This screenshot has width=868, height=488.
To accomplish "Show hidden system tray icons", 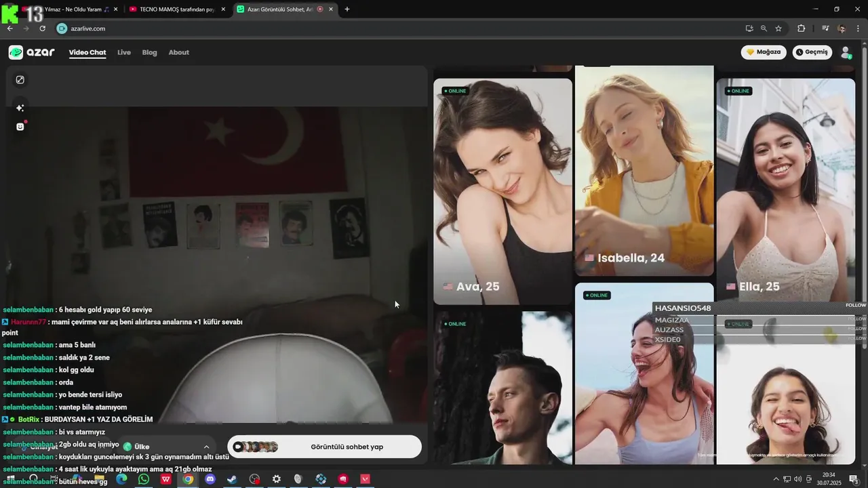I will point(776,479).
